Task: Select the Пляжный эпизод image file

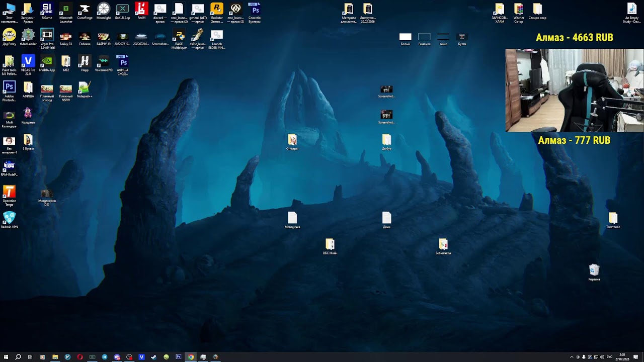Action: (x=47, y=92)
